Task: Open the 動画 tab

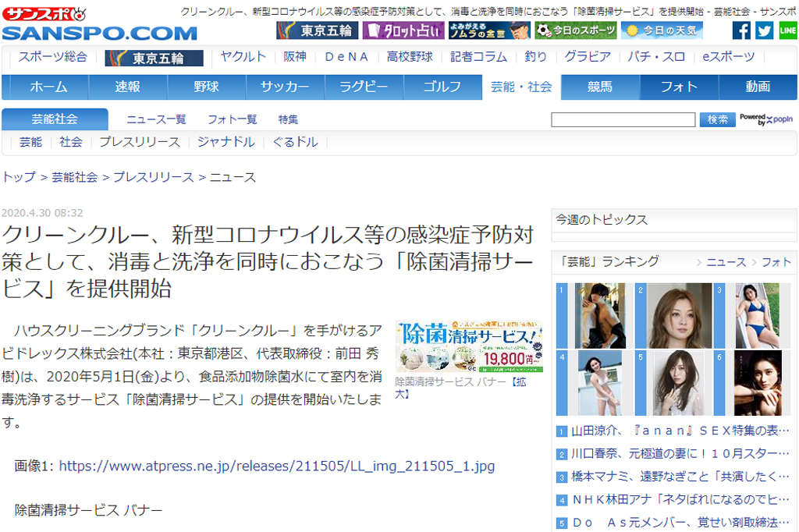Action: click(x=758, y=87)
